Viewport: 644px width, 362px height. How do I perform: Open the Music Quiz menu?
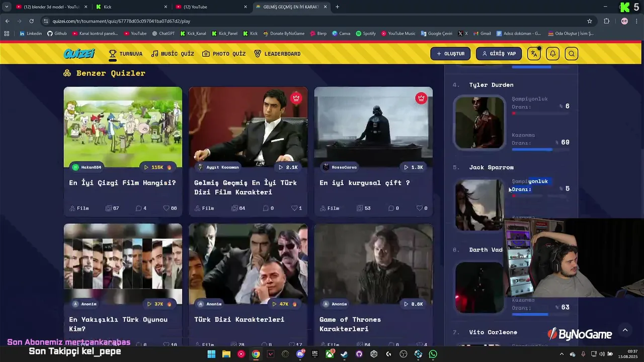(x=173, y=54)
